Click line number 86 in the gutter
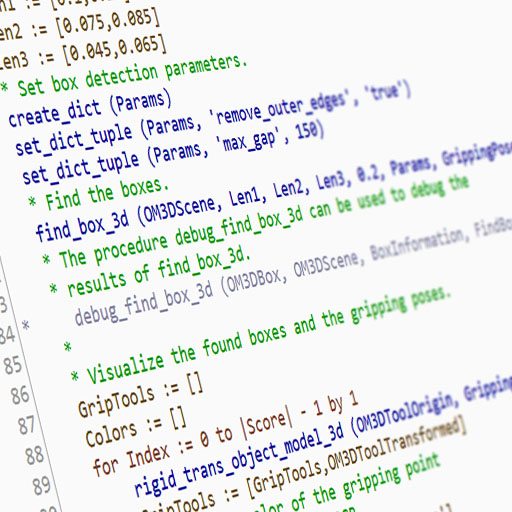This screenshot has height=512, width=512. (20, 395)
